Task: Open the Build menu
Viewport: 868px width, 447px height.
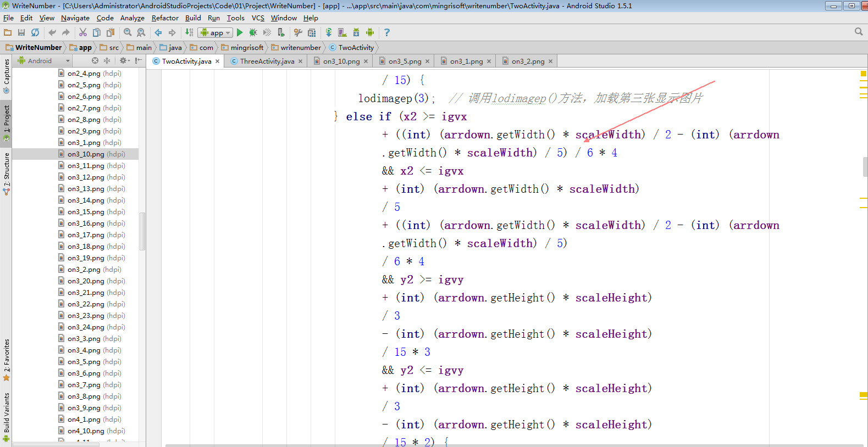Action: 193,18
